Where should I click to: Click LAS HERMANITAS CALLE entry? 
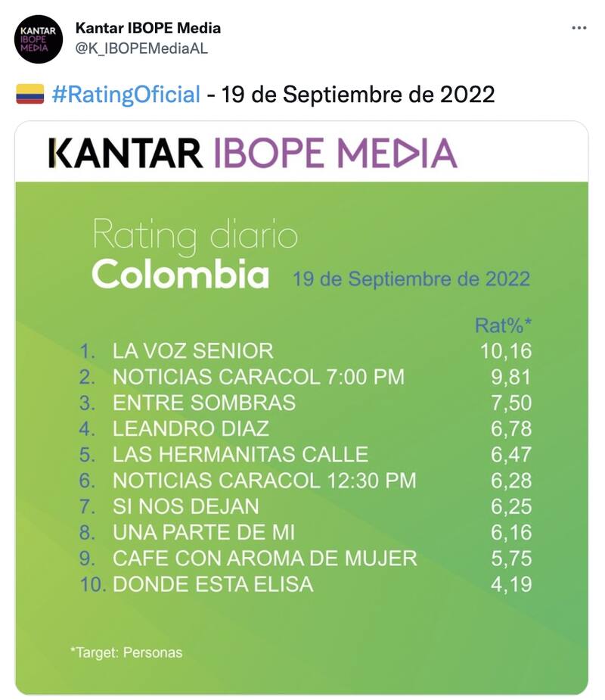click(240, 454)
